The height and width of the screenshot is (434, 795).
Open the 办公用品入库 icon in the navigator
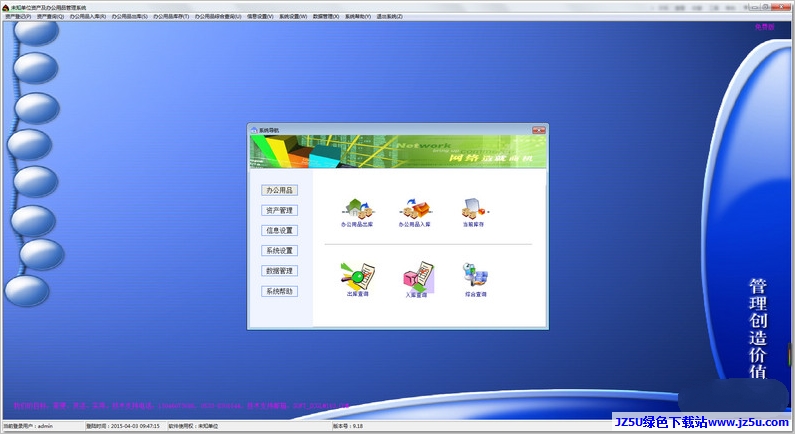click(x=415, y=212)
